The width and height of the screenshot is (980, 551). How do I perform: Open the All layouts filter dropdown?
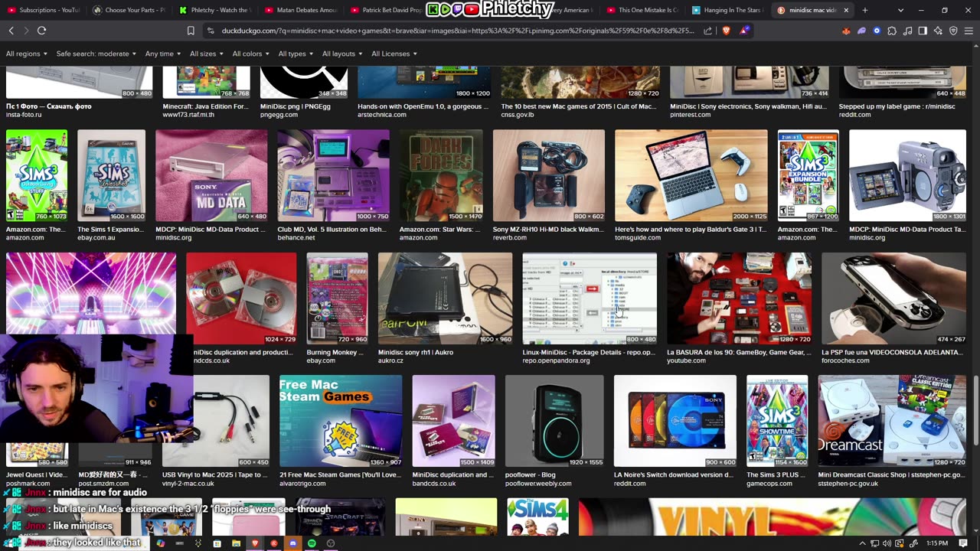click(x=342, y=54)
